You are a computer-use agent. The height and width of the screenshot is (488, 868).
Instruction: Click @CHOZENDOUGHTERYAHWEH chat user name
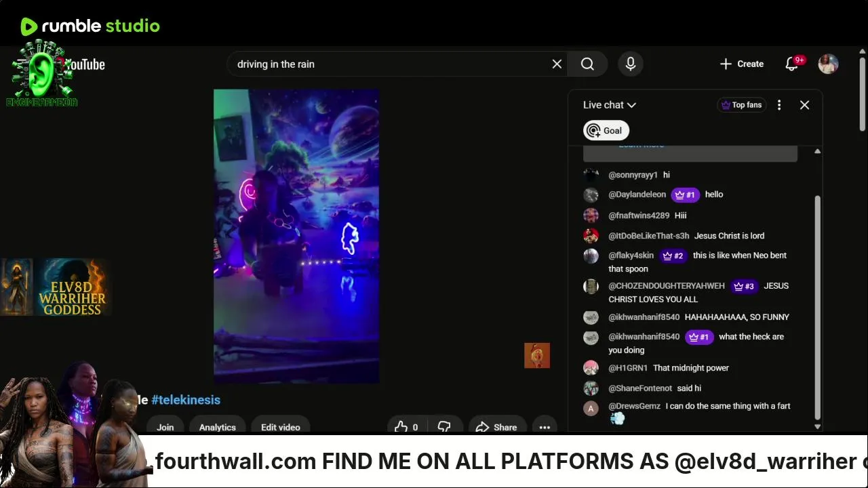(667, 286)
